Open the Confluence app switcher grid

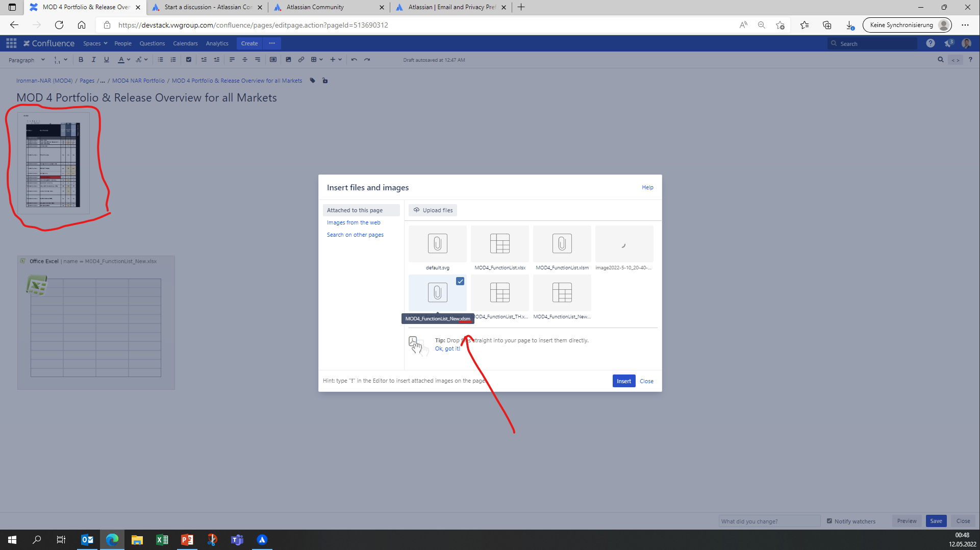(x=11, y=43)
